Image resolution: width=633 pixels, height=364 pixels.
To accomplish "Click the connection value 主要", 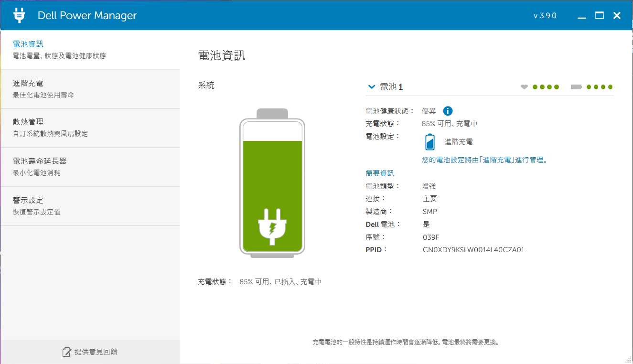I will pos(430,199).
